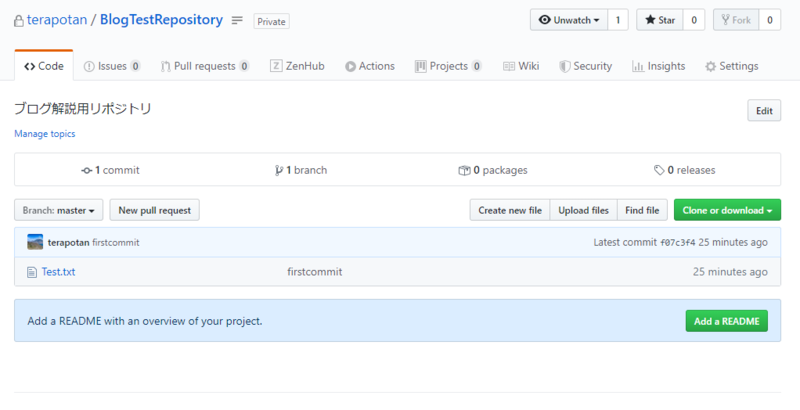Click New pull request button
Image resolution: width=800 pixels, height=410 pixels.
click(155, 210)
